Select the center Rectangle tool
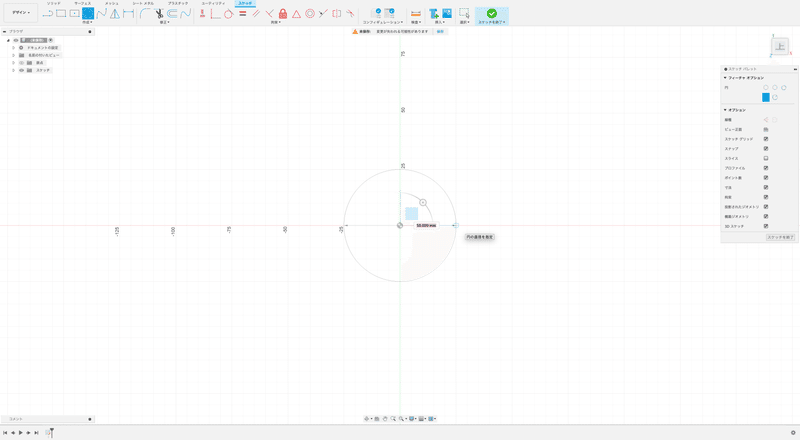Viewport: 800px width, 440px height. click(74, 14)
